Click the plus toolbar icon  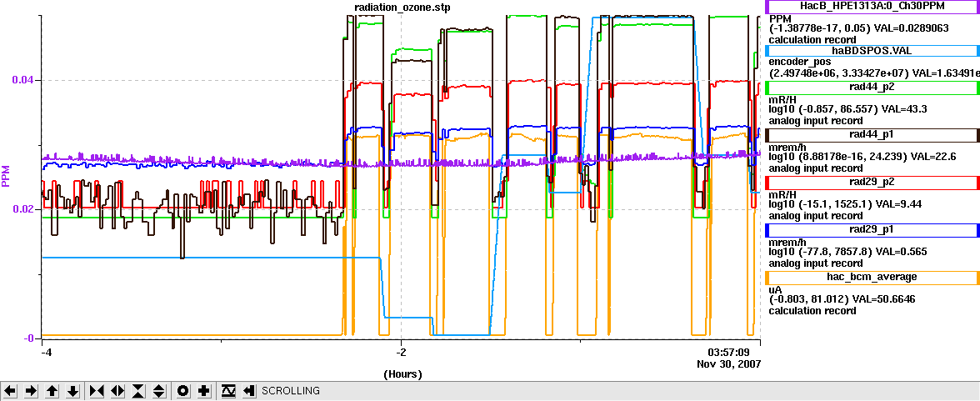(x=203, y=391)
